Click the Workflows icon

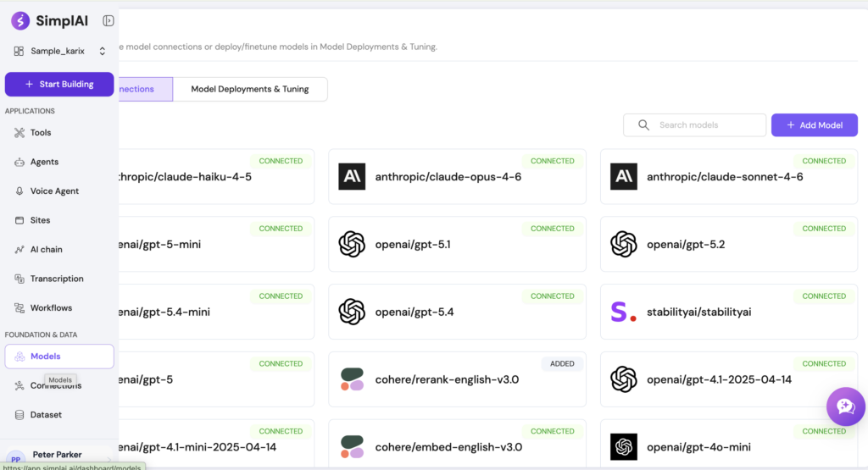pos(19,308)
